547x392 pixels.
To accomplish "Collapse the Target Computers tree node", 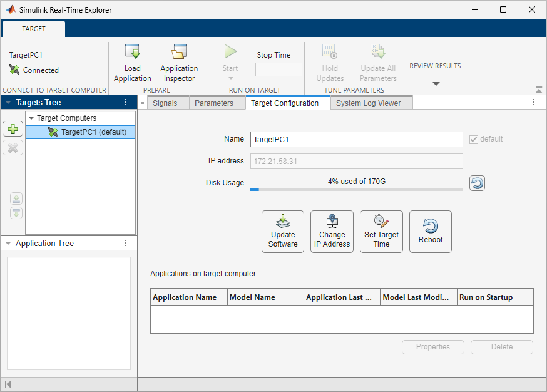I will (x=31, y=118).
